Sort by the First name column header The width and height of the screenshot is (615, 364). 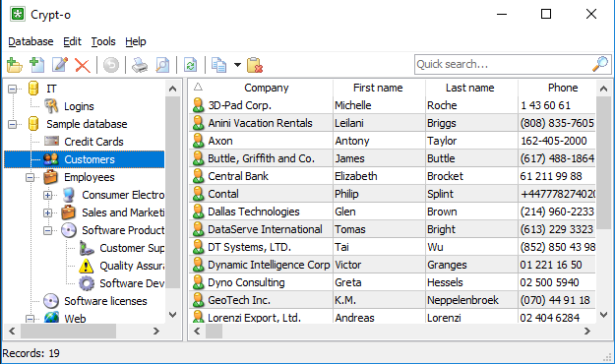(x=378, y=88)
